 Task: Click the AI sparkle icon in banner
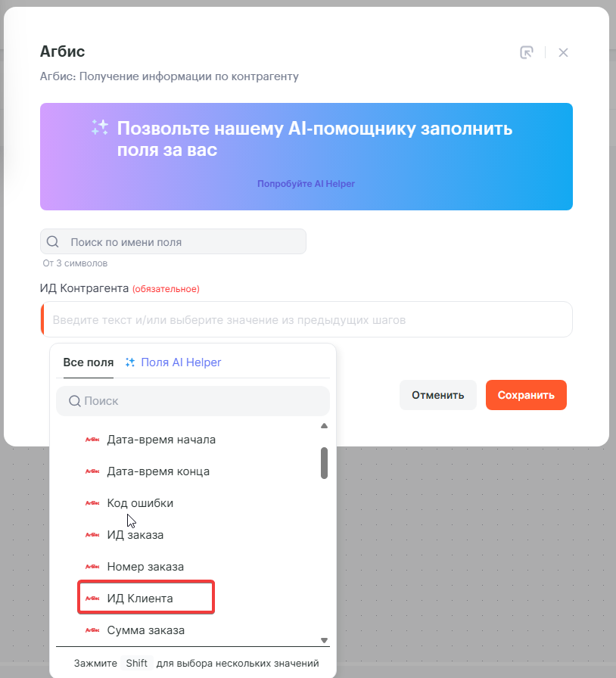point(100,128)
